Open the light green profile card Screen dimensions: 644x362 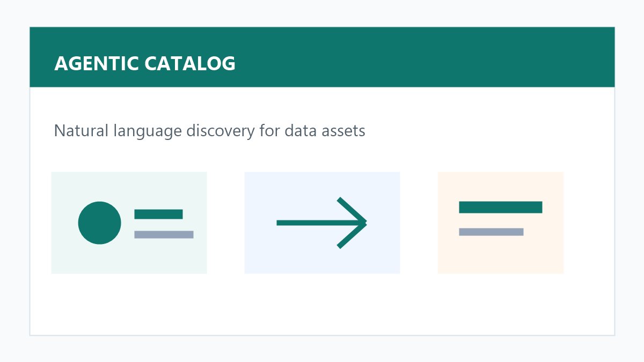coord(129,223)
